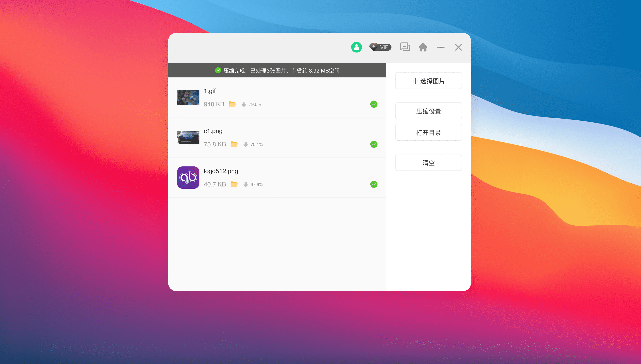Click 清空 to clear the list

point(428,162)
